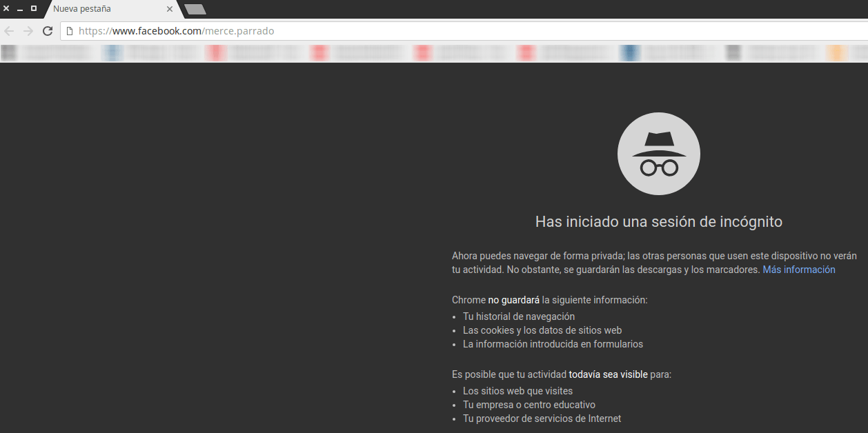The width and height of the screenshot is (868, 433).
Task: Click the browser back arrow
Action: click(9, 31)
